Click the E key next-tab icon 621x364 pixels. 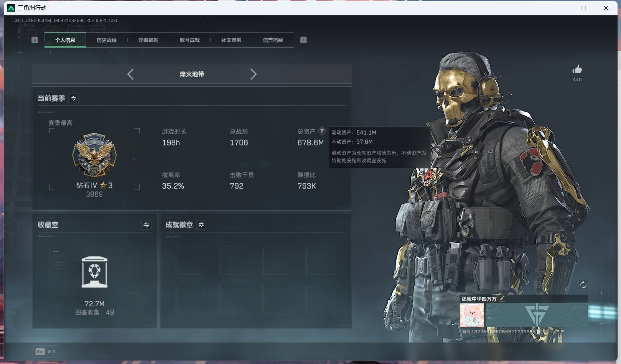click(303, 40)
